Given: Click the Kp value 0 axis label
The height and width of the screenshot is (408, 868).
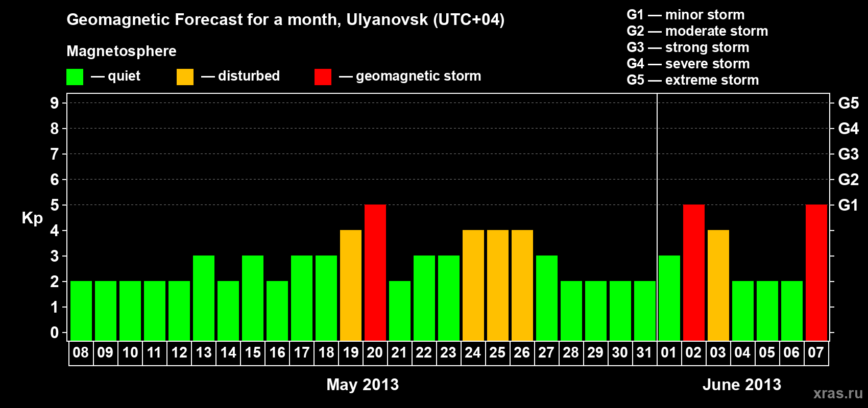Looking at the screenshot, I should [x=55, y=333].
